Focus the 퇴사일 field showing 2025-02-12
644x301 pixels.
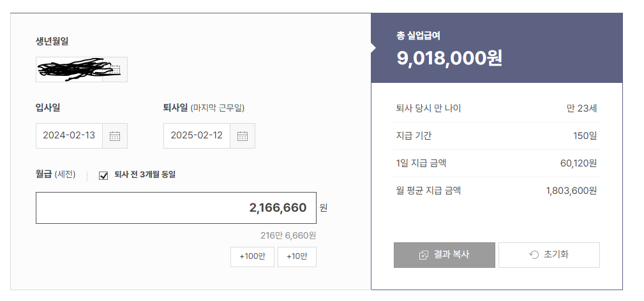197,136
